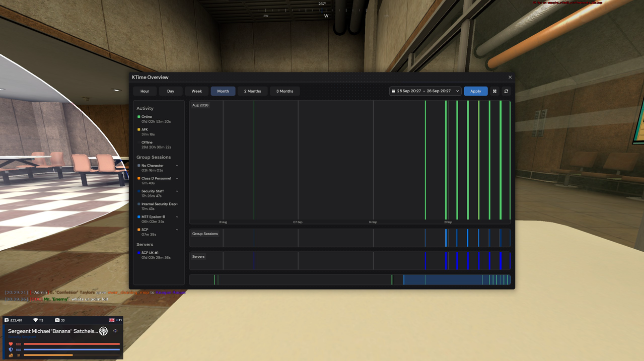This screenshot has height=361, width=644.
Task: Click the camera icon next to 33
Action: tap(57, 320)
